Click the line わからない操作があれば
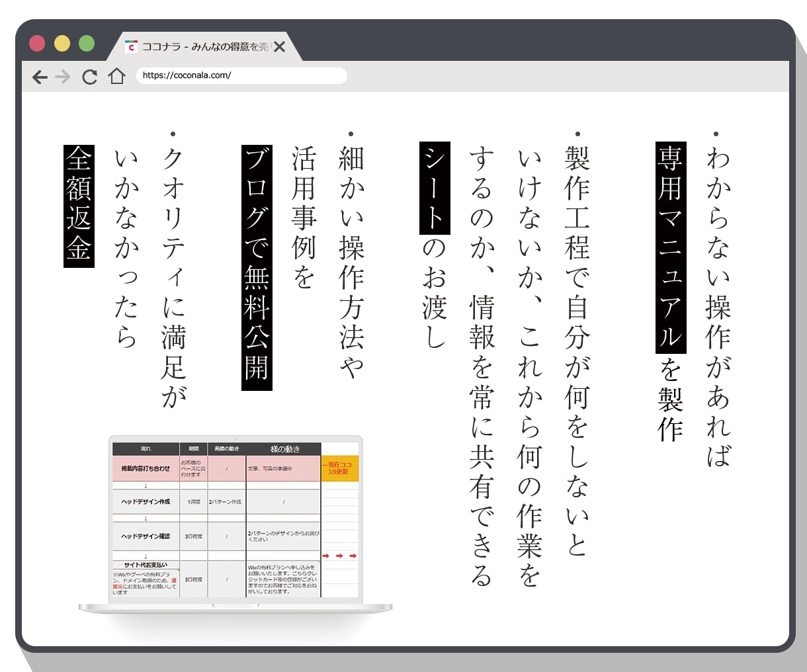 (718, 306)
